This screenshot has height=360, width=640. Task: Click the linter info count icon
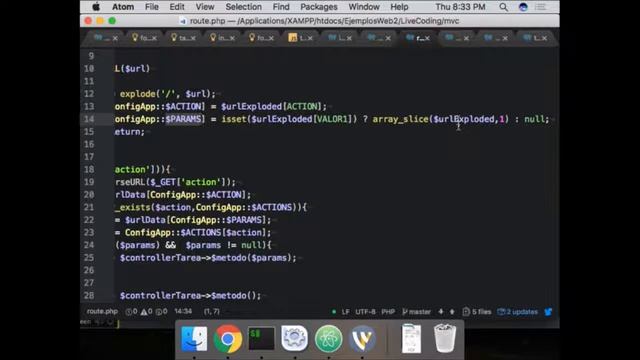(x=162, y=312)
